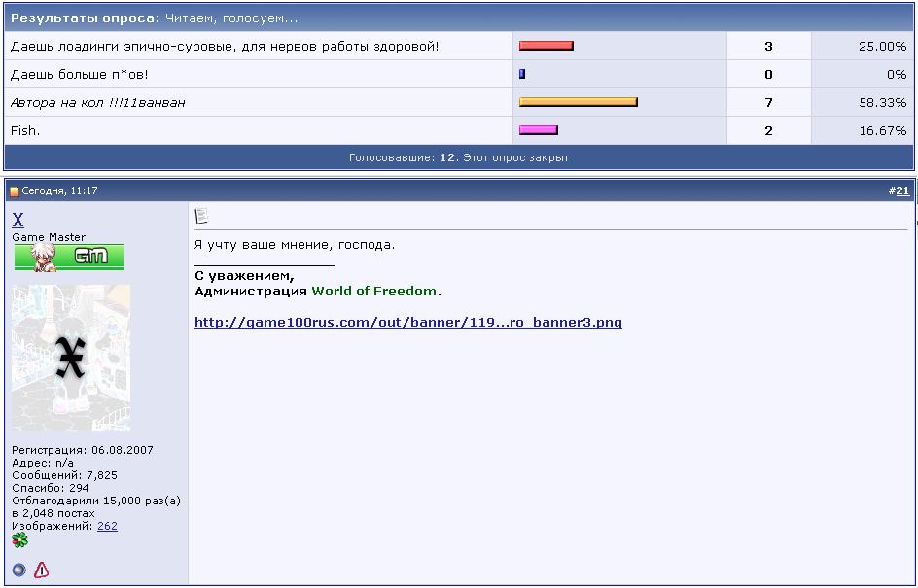
Task: Open the game100rus.com banner link
Action: pyautogui.click(x=407, y=323)
